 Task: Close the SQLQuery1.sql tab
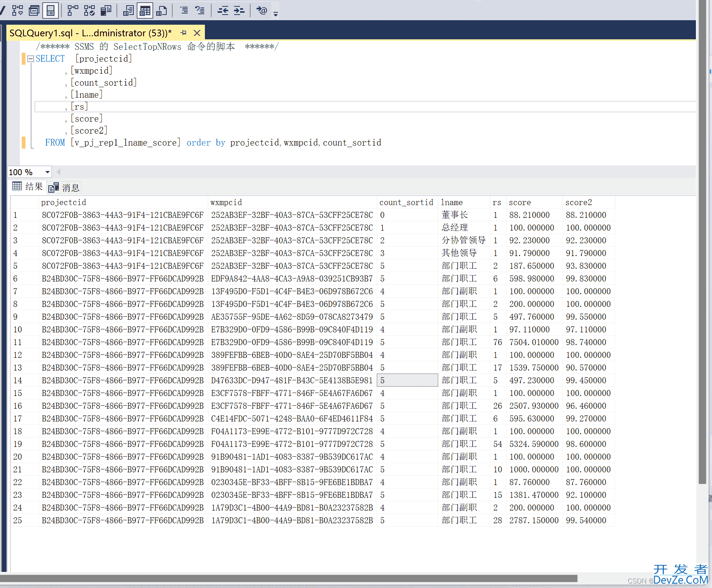point(197,33)
